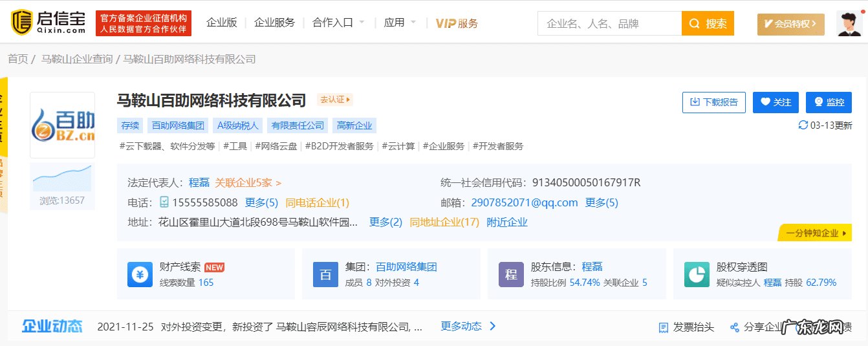Download the company report
The width and height of the screenshot is (868, 346).
point(714,102)
